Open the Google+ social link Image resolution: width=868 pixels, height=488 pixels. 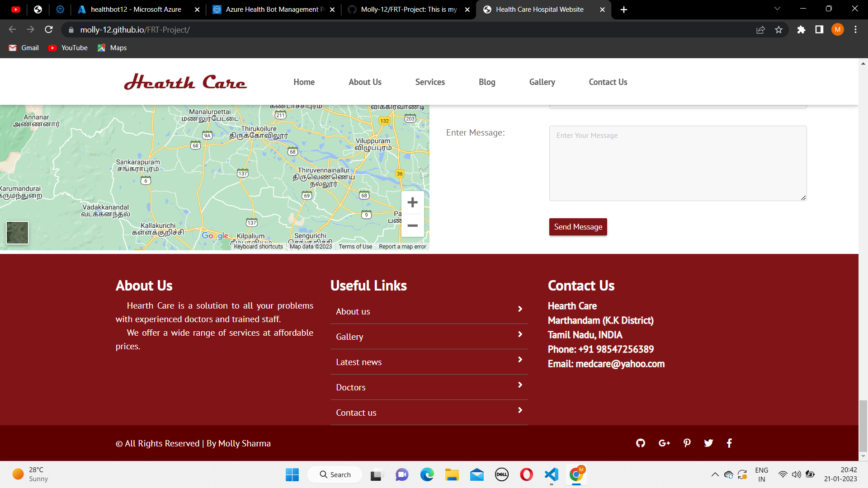click(x=664, y=443)
